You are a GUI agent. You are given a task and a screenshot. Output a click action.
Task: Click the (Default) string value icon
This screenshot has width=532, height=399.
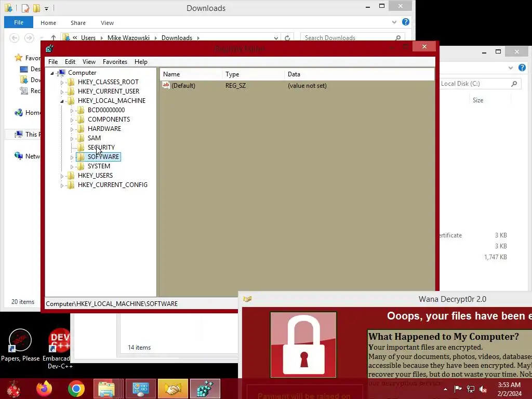[x=166, y=85]
